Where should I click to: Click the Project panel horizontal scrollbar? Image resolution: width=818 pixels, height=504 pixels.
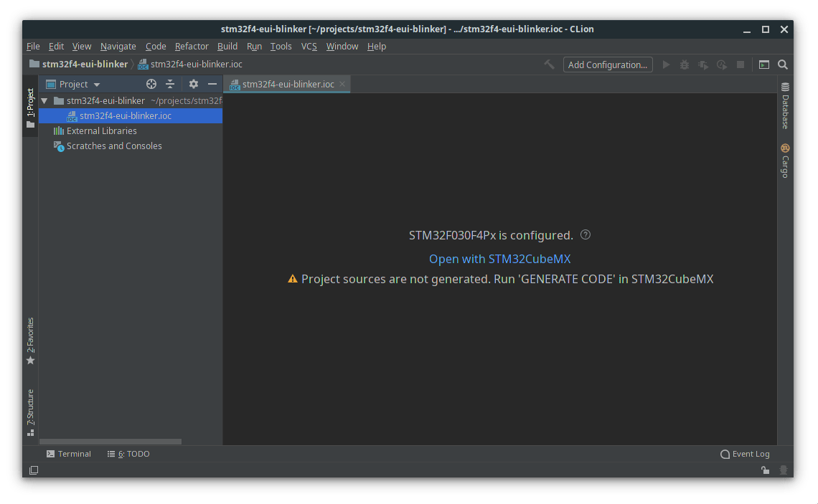pos(111,442)
